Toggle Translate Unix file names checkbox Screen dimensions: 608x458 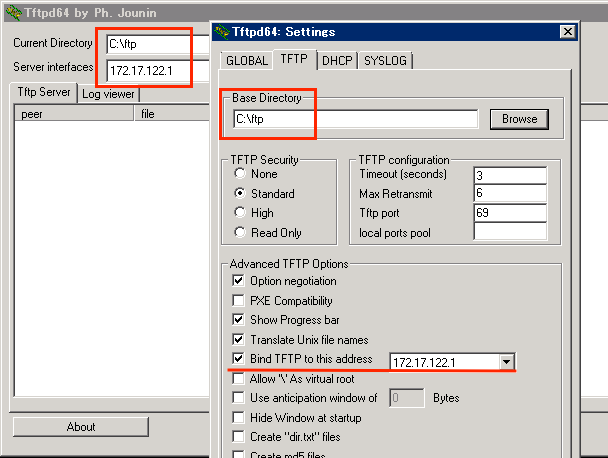point(238,340)
